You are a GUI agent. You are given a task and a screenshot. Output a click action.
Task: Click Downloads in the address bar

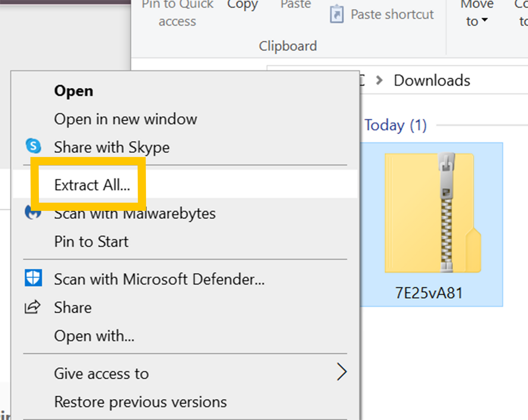(x=432, y=80)
